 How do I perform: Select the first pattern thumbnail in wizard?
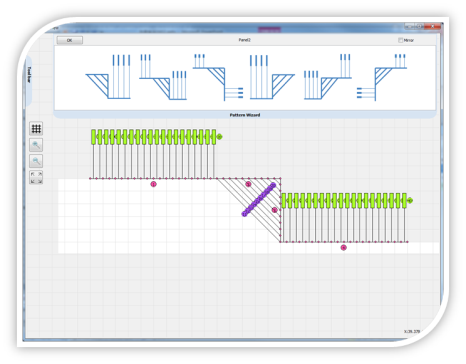[108, 77]
